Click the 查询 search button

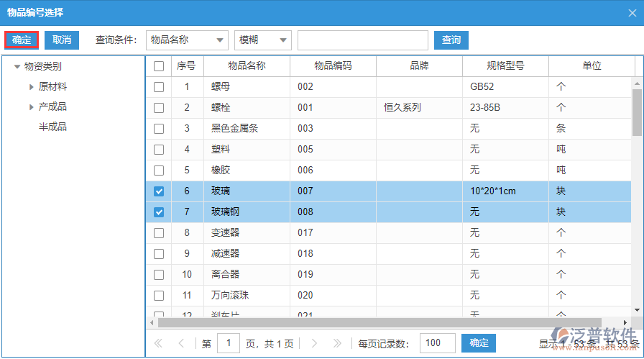451,40
